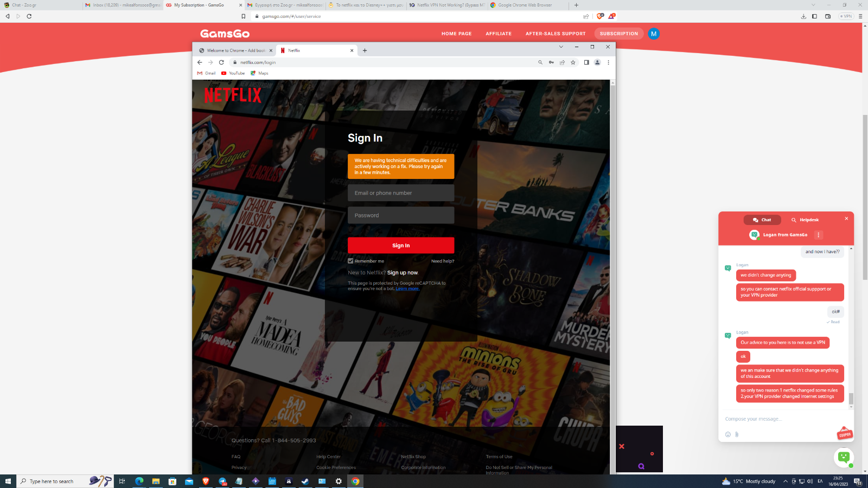The image size is (868, 488).
Task: Click the red Sign In button
Action: pos(401,246)
